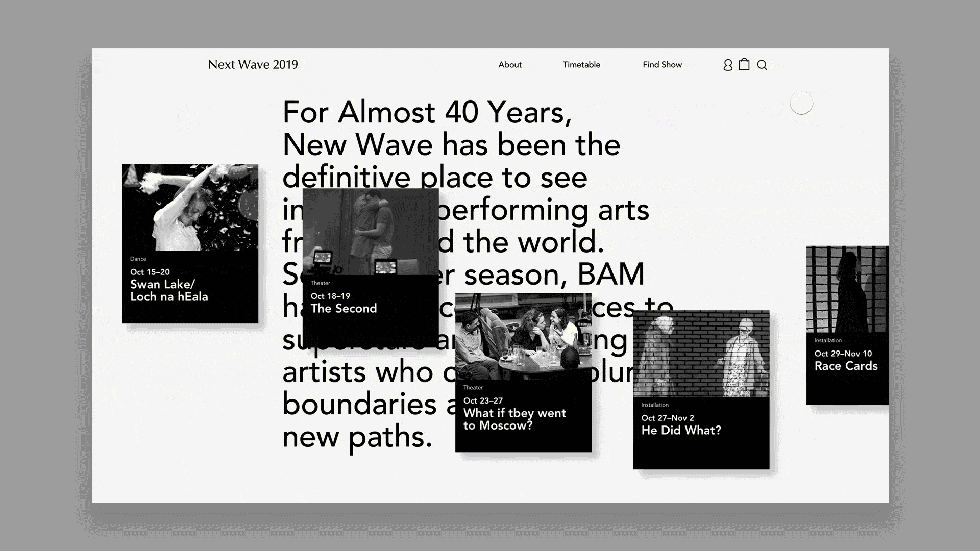Click the For Almost 40 Years headline

tap(427, 112)
